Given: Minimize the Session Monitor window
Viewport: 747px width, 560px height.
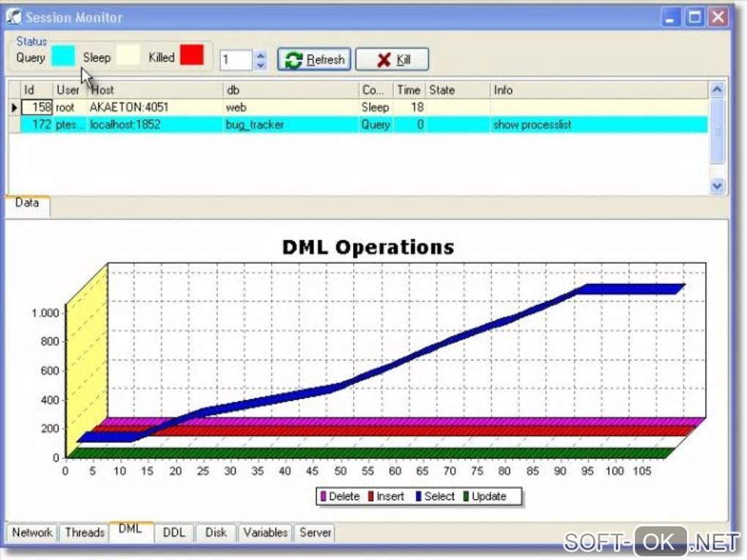Looking at the screenshot, I should [x=670, y=18].
